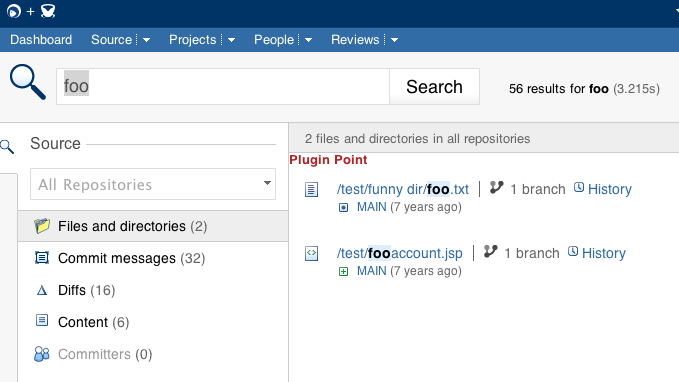Click the large magnifying glass search icon

(x=28, y=82)
